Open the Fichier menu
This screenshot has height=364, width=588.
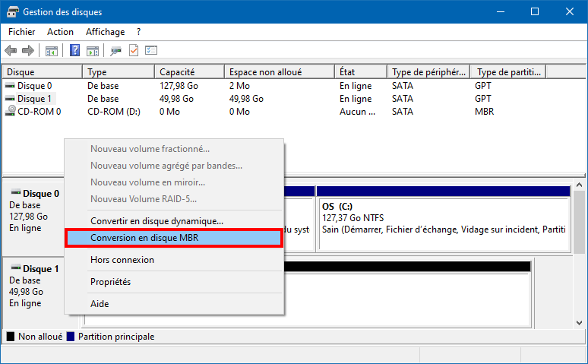pos(22,32)
